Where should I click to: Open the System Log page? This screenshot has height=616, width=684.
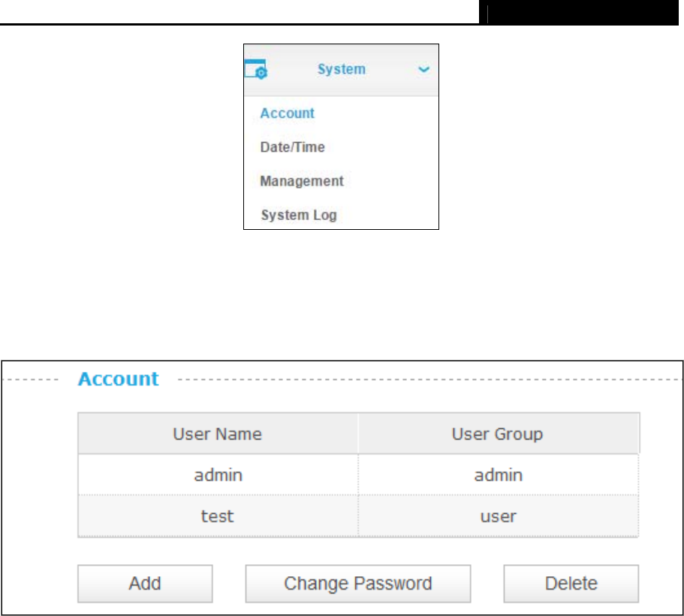point(299,215)
